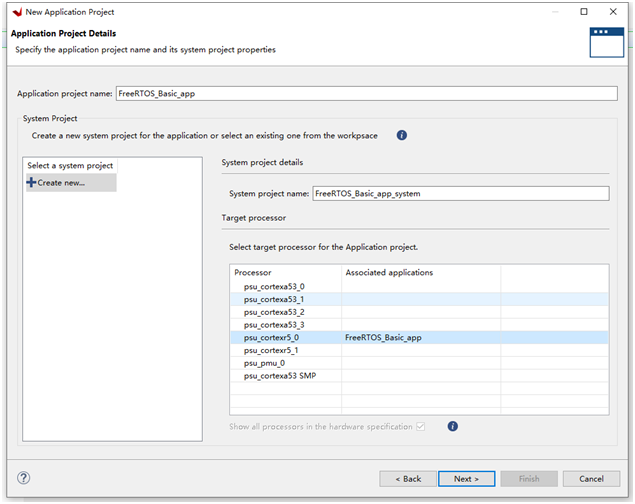Click the Cancel button
This screenshot has height=504, width=635.
point(591,479)
